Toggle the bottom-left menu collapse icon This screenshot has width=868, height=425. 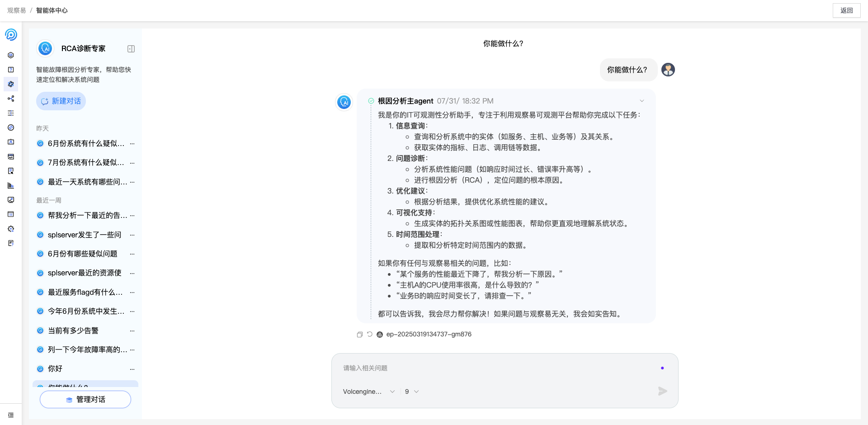11,415
